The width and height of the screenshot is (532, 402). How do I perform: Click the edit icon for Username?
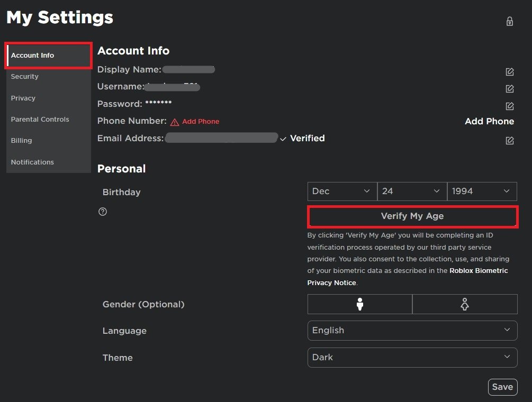(510, 89)
